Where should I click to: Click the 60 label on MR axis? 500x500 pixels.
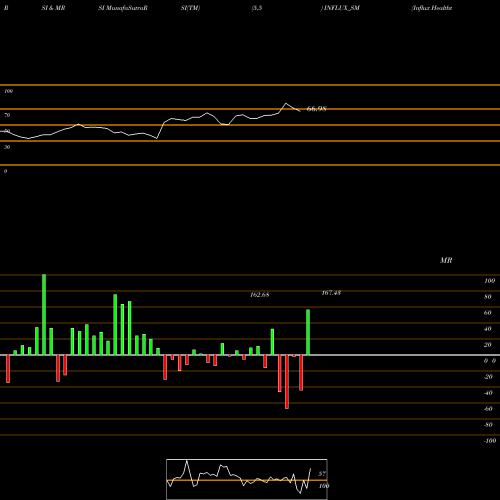[488, 313]
